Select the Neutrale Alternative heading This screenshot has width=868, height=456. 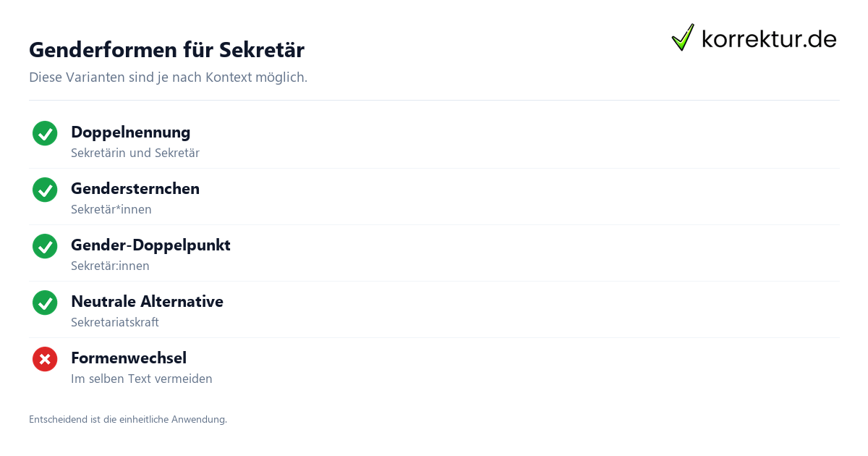pyautogui.click(x=147, y=301)
